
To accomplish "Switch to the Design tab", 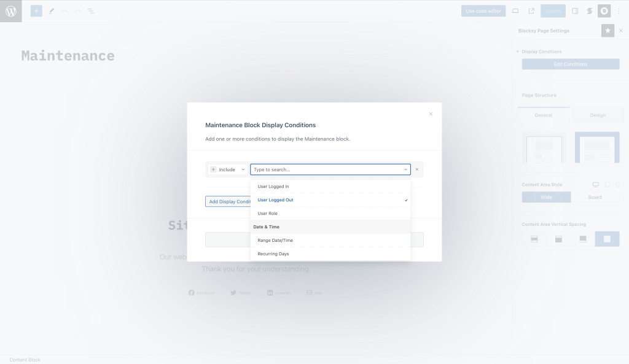I will (x=596, y=115).
